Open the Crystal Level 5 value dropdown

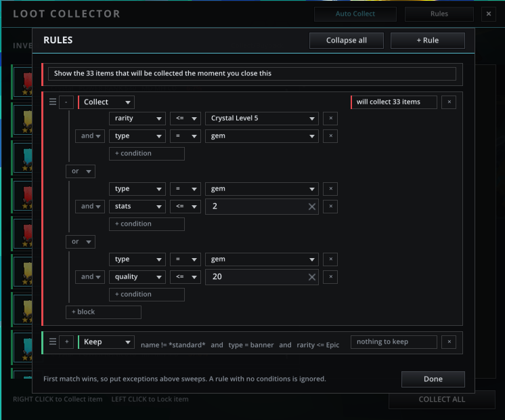[262, 119]
